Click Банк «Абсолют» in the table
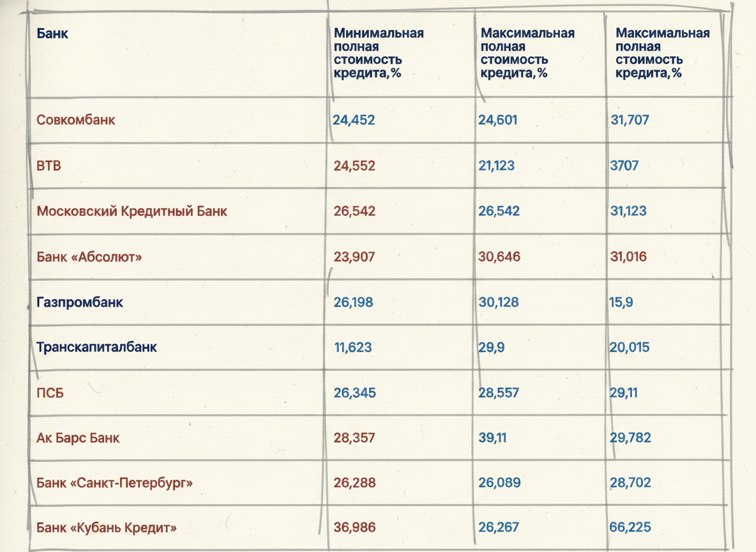Screen dimensions: 756x552 (x=89, y=257)
